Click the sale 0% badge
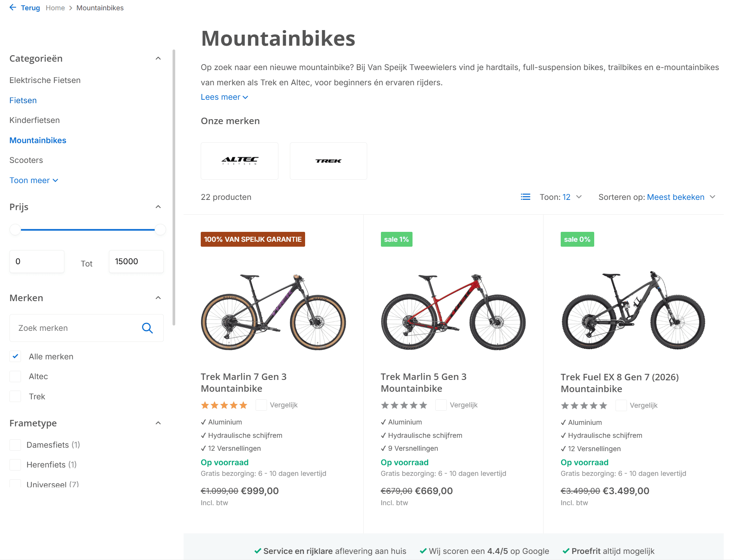 (x=577, y=239)
